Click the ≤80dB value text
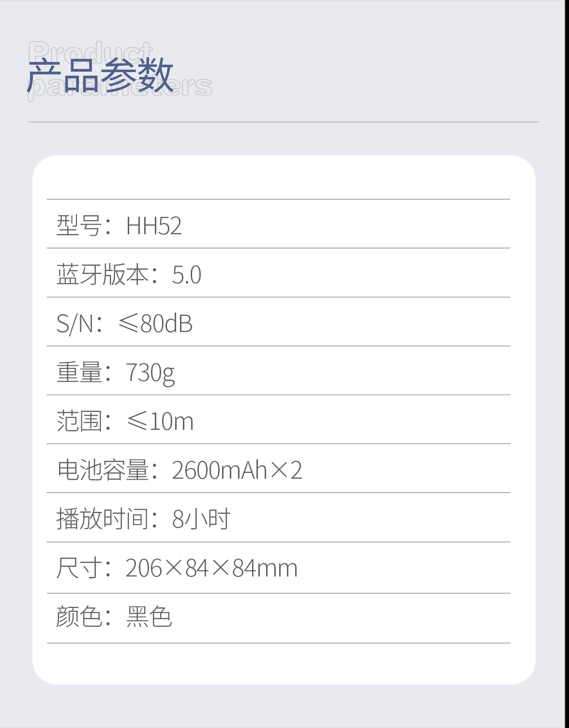The image size is (569, 728). click(x=155, y=323)
